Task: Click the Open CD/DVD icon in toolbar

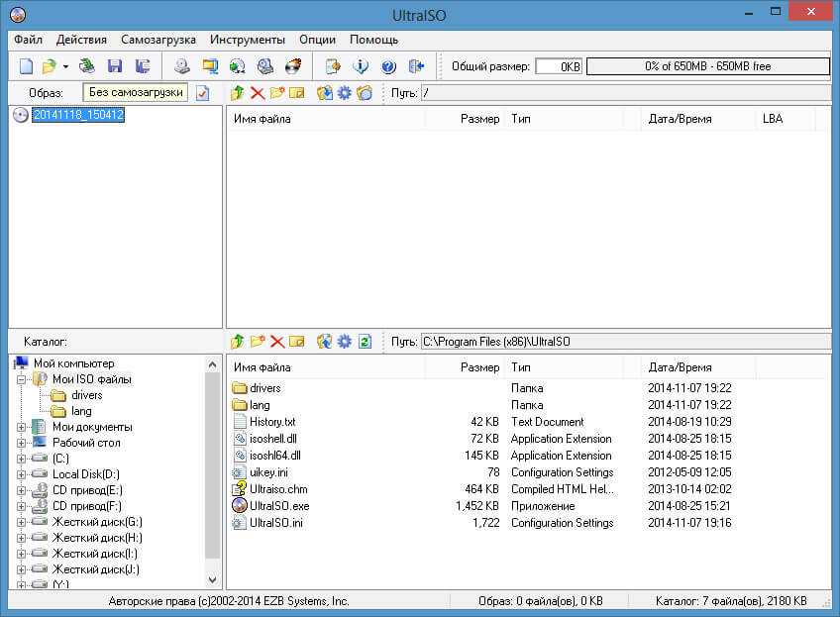Action: [87, 66]
